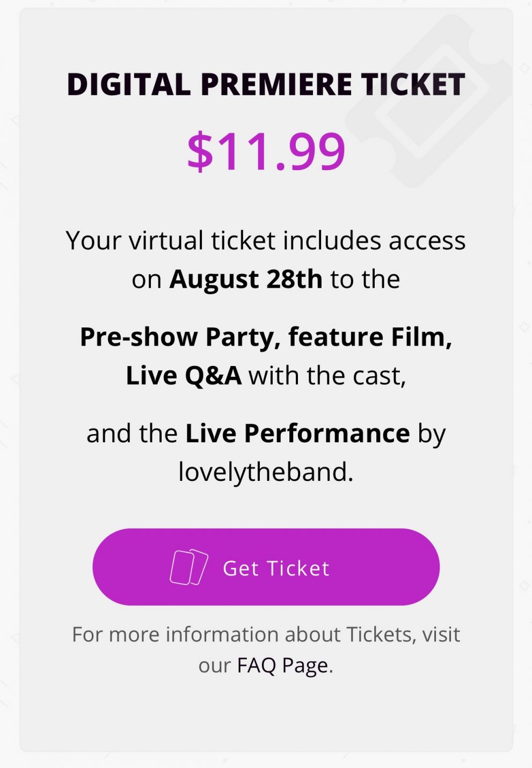Click the "lovelytheband." band name
The height and width of the screenshot is (768, 532).
click(266, 472)
